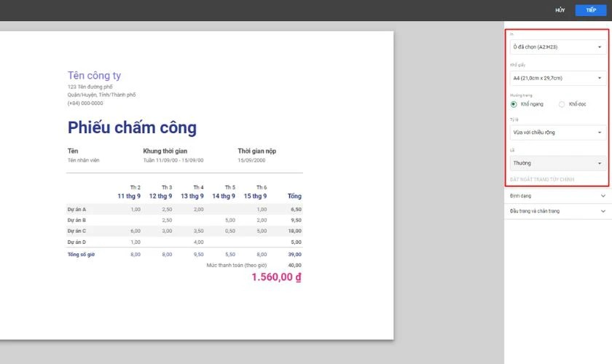This screenshot has width=612, height=364.
Task: Click the '13 thg 9' column header
Action: pos(192,196)
